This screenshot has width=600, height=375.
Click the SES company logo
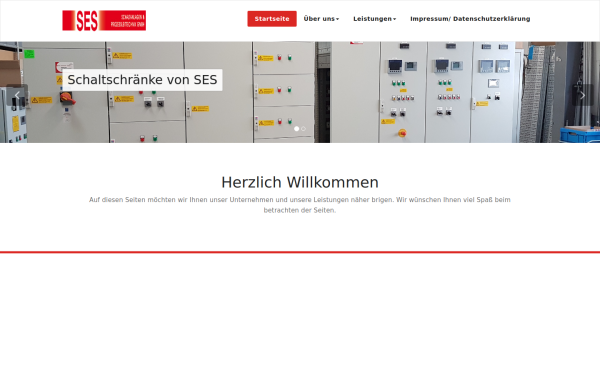tap(104, 20)
